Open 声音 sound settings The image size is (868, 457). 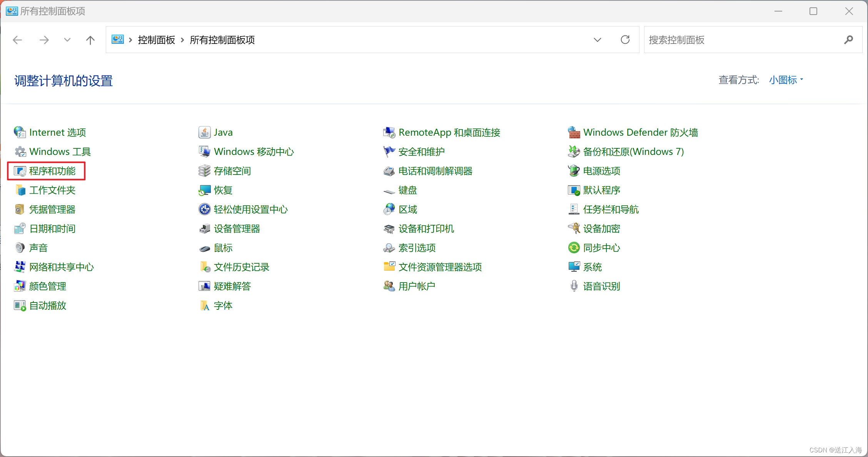pyautogui.click(x=38, y=248)
